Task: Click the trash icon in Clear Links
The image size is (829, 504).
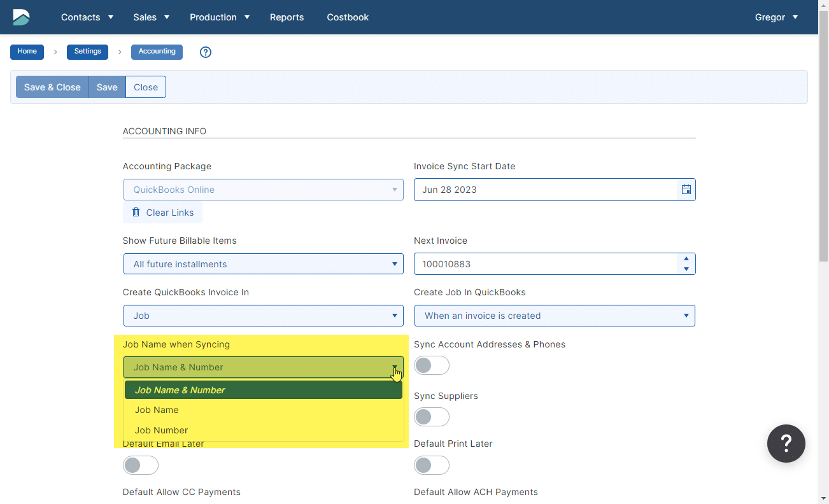Action: (136, 213)
